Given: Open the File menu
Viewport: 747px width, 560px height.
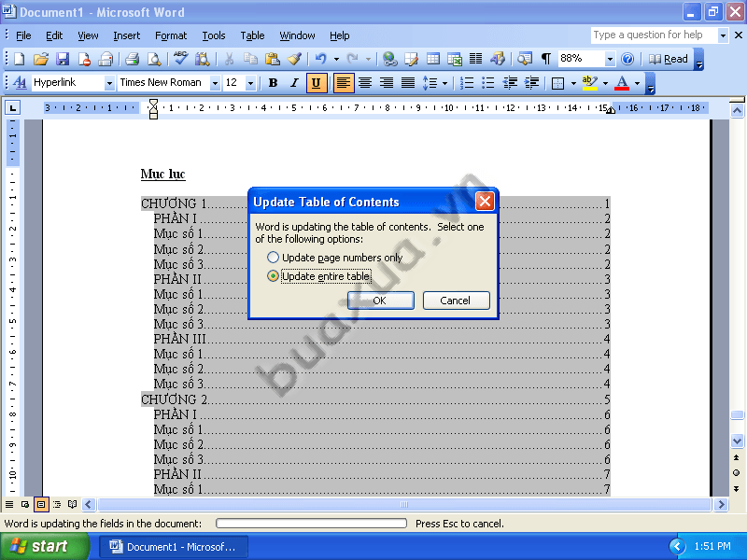Looking at the screenshot, I should point(22,35).
